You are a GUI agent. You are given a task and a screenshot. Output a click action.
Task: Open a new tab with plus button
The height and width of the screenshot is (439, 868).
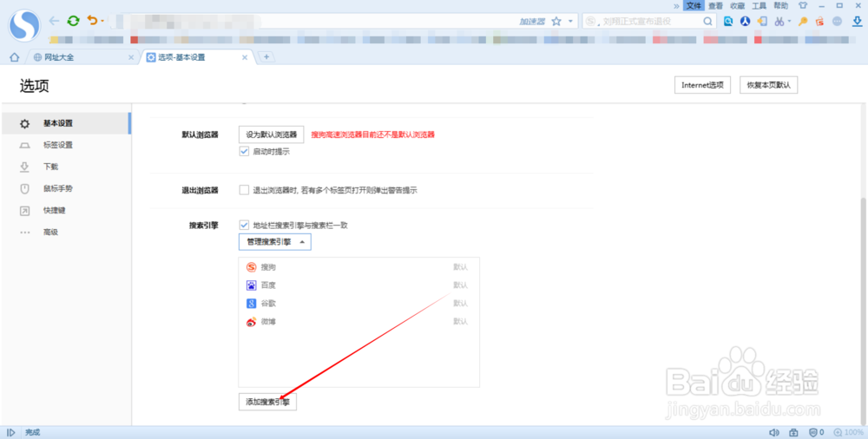click(x=266, y=57)
